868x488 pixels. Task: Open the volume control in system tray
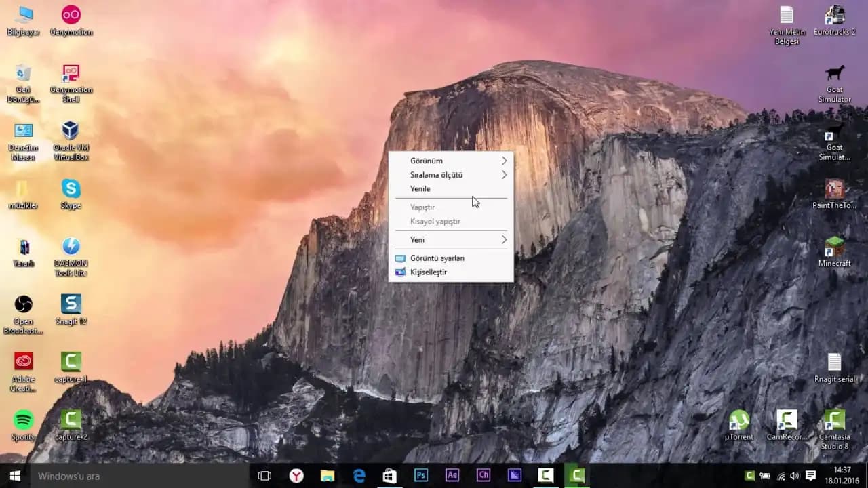click(x=794, y=476)
